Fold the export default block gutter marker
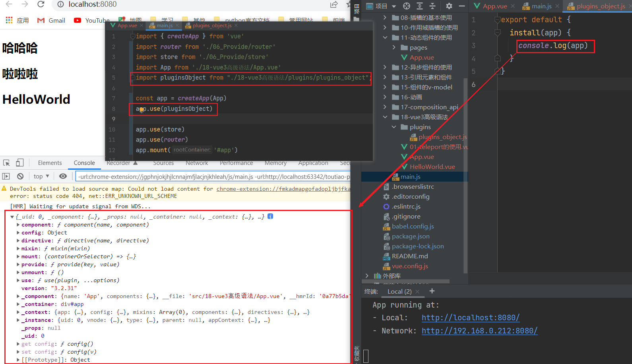 [497, 20]
